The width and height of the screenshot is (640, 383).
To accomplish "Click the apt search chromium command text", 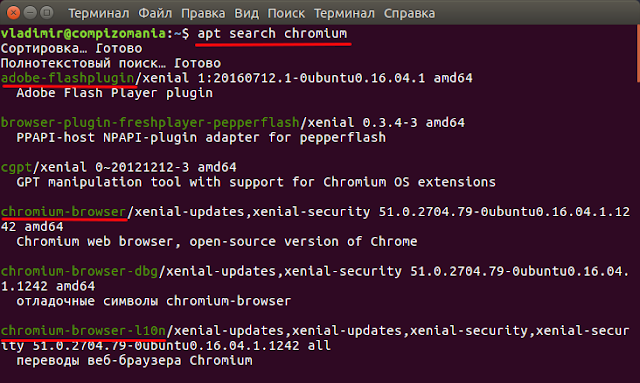I will [272, 33].
